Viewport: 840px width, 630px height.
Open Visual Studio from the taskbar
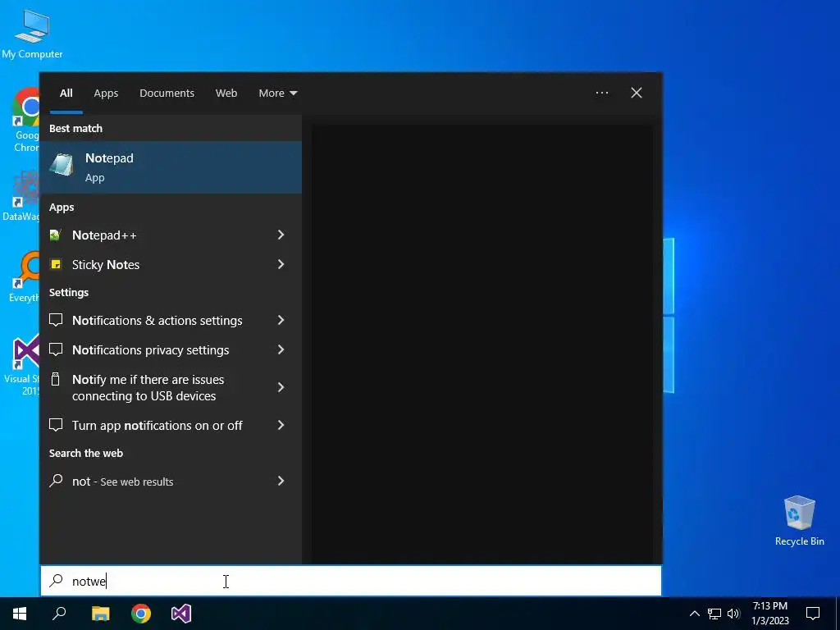click(x=181, y=614)
